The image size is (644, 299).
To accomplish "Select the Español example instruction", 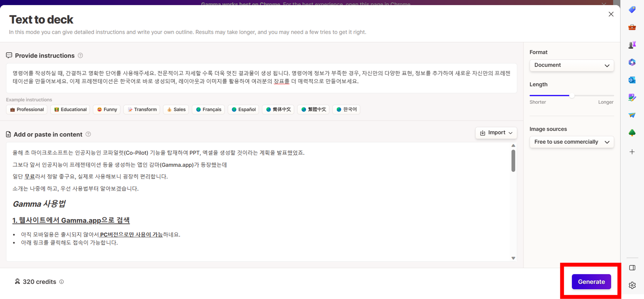I will [243, 110].
